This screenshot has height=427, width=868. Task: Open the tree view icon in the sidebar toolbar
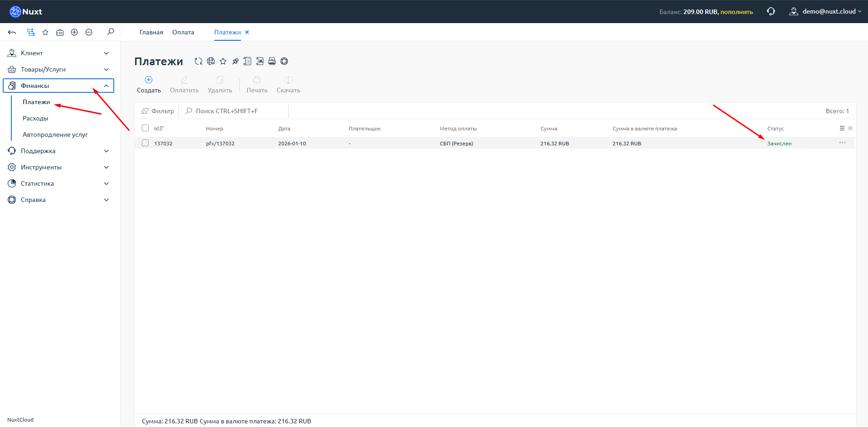(x=31, y=32)
